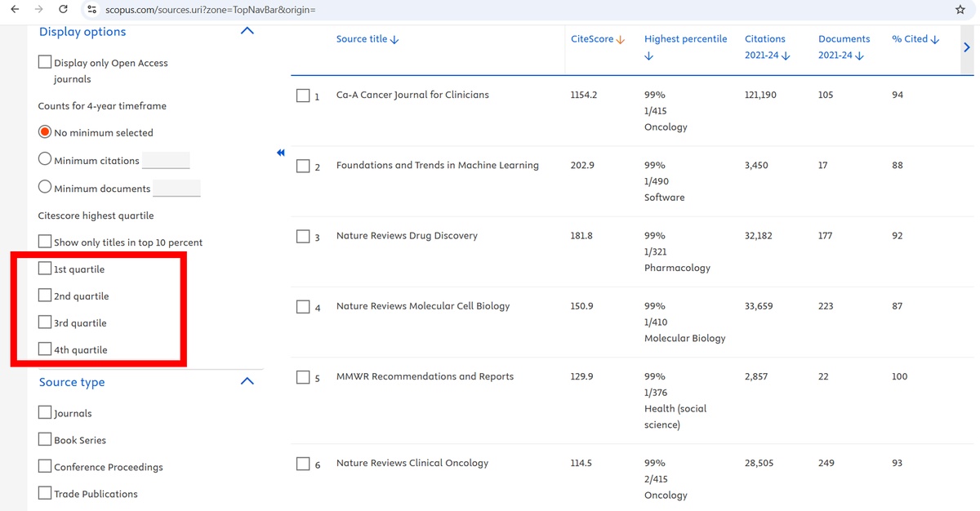Click the Minimum documents input field
Screen dimensions: 980x511
176,188
